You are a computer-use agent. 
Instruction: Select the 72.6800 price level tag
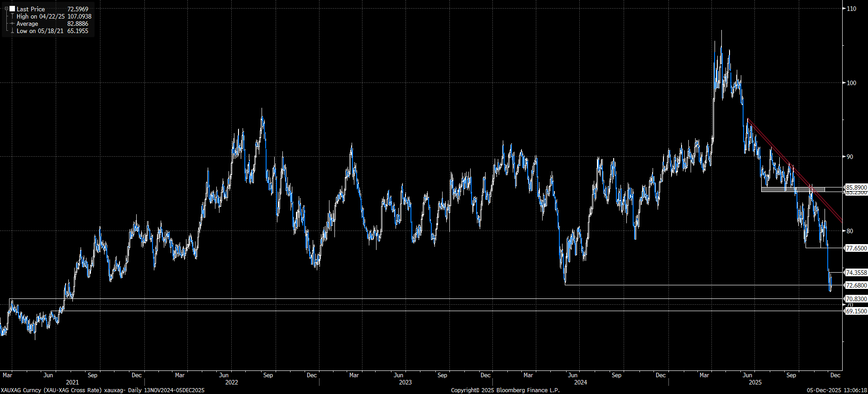tap(856, 285)
